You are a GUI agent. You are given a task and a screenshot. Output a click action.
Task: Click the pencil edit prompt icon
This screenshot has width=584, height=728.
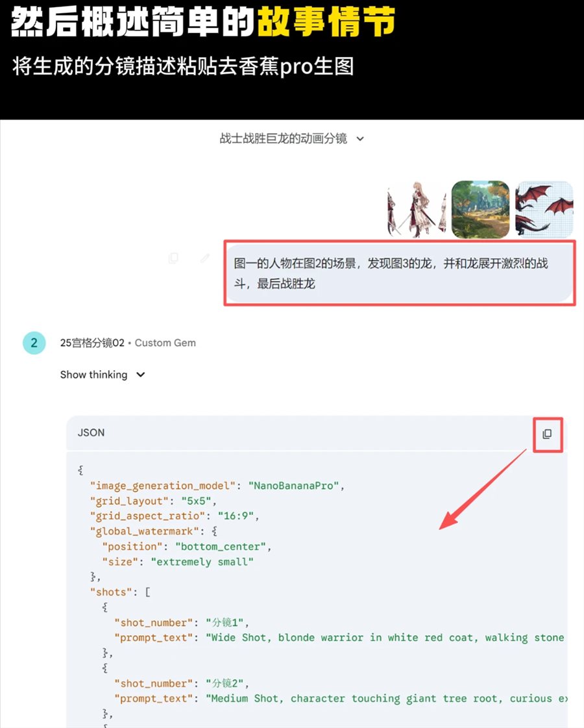click(x=205, y=258)
